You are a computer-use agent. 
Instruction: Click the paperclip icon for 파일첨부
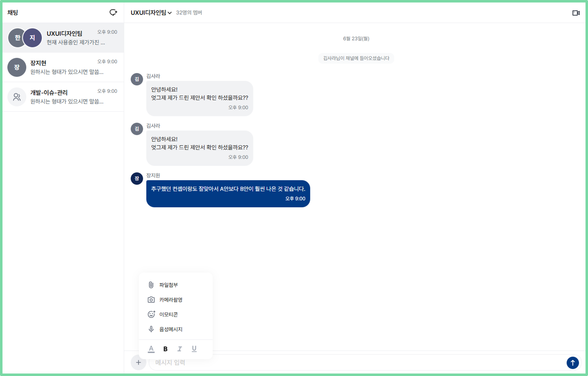[151, 285]
